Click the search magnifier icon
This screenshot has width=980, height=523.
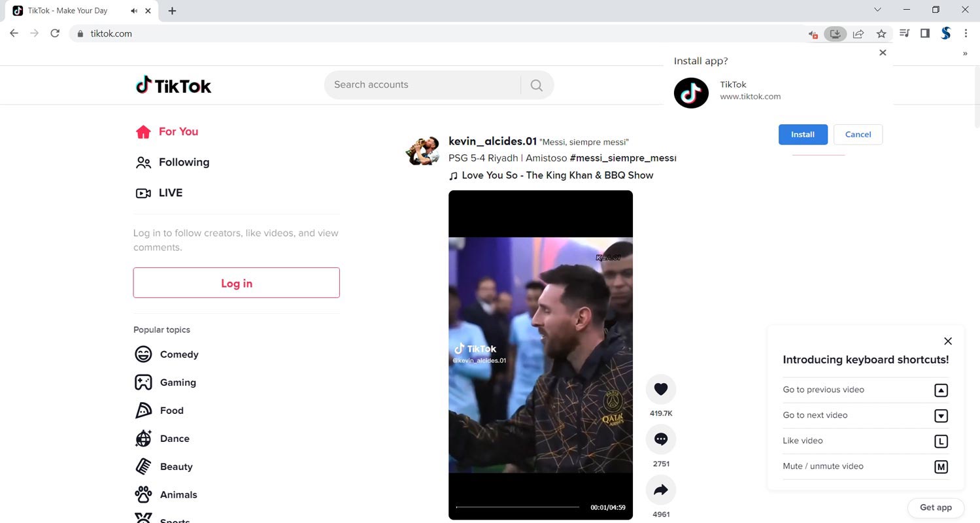click(537, 85)
